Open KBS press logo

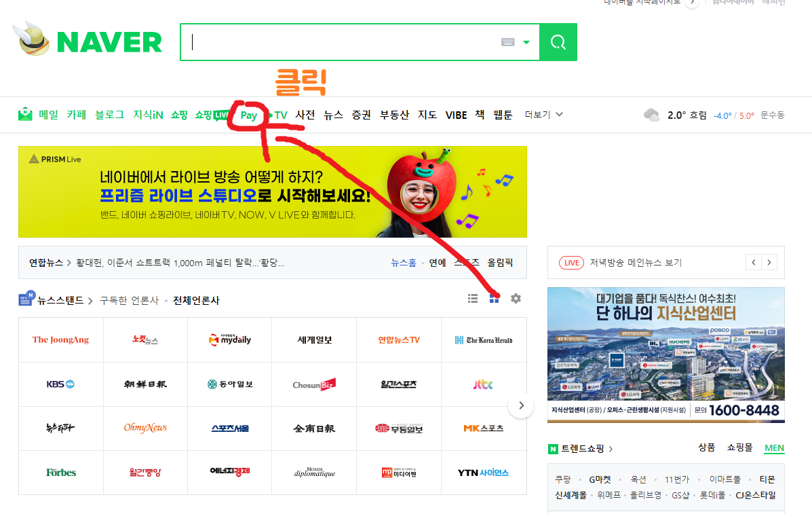pyautogui.click(x=61, y=384)
